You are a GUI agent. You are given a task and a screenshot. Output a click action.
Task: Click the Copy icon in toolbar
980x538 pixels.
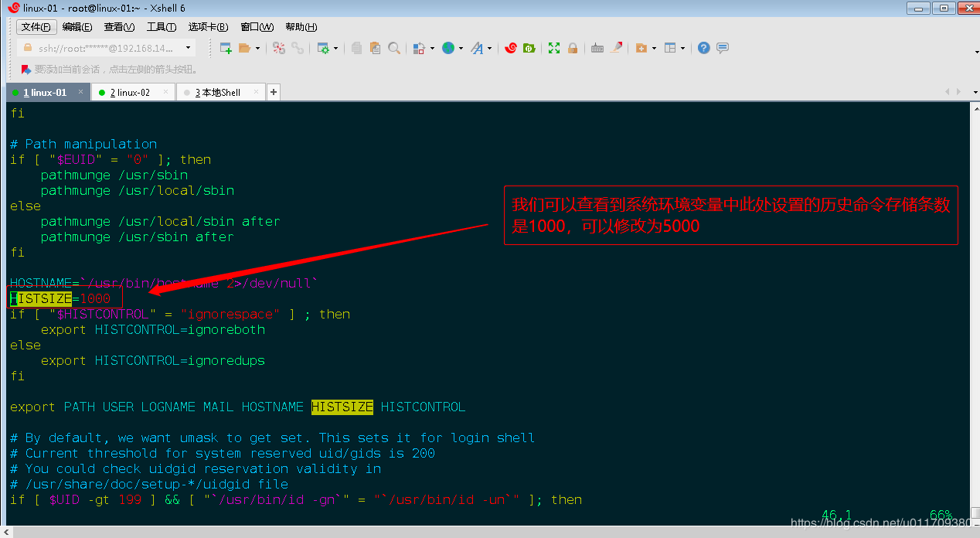[356, 48]
